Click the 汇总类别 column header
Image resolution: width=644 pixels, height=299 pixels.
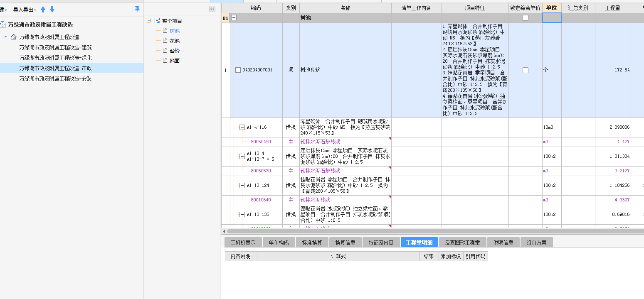point(578,8)
